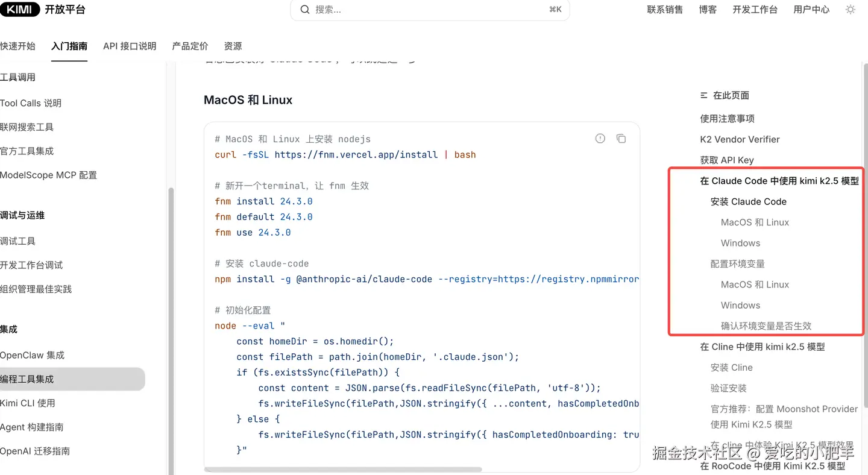
Task: Click the 在此页面 list icon
Action: pos(703,95)
